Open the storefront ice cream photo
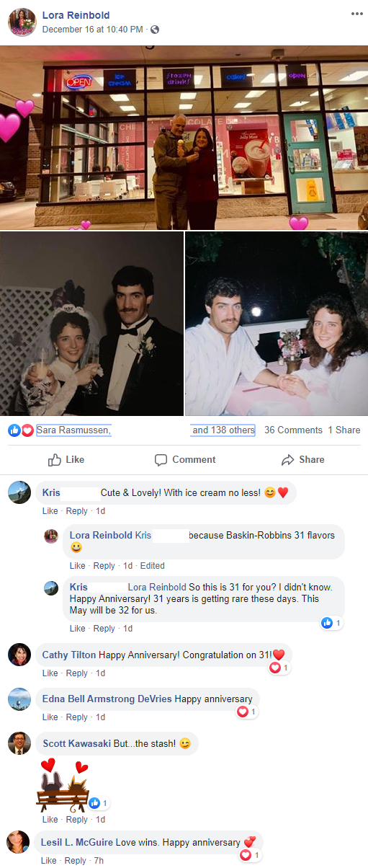The width and height of the screenshot is (368, 868). pyautogui.click(x=184, y=137)
